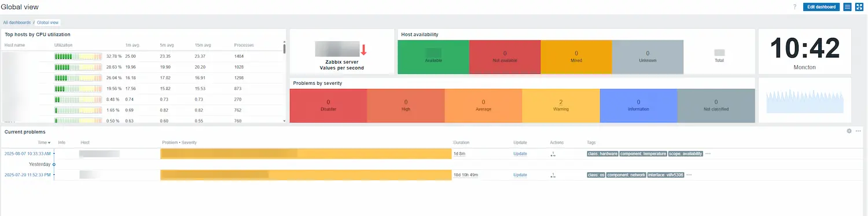Click the Unknown host availability block
This screenshot has height=216, width=868.
point(647,57)
